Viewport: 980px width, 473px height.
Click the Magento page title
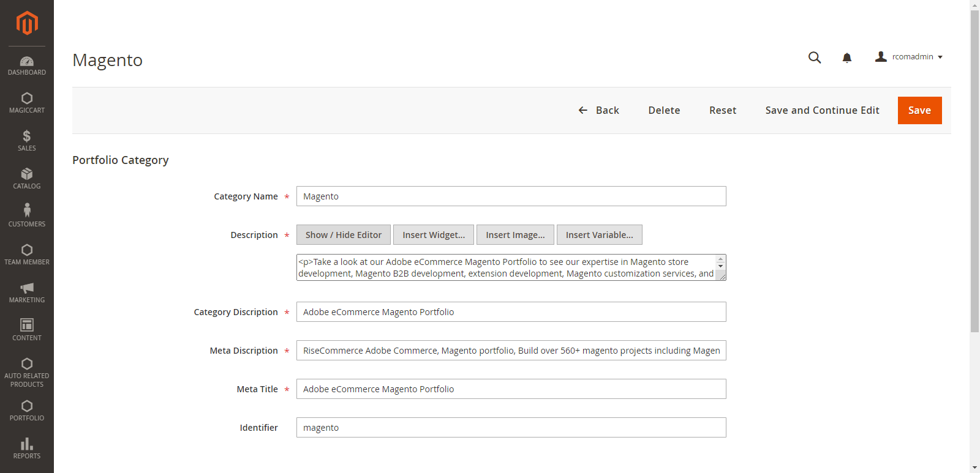[x=107, y=60]
